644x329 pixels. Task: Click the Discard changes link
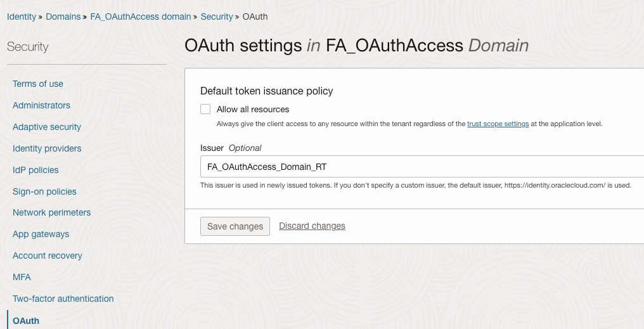coord(312,226)
